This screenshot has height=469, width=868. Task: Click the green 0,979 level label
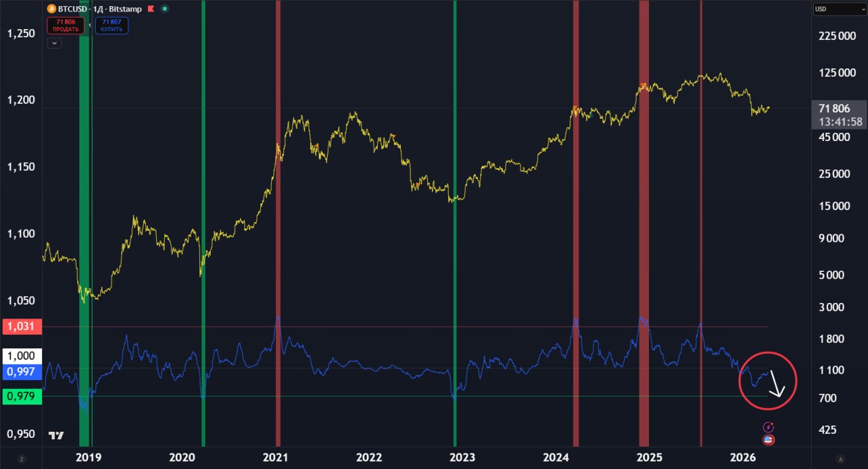22,396
